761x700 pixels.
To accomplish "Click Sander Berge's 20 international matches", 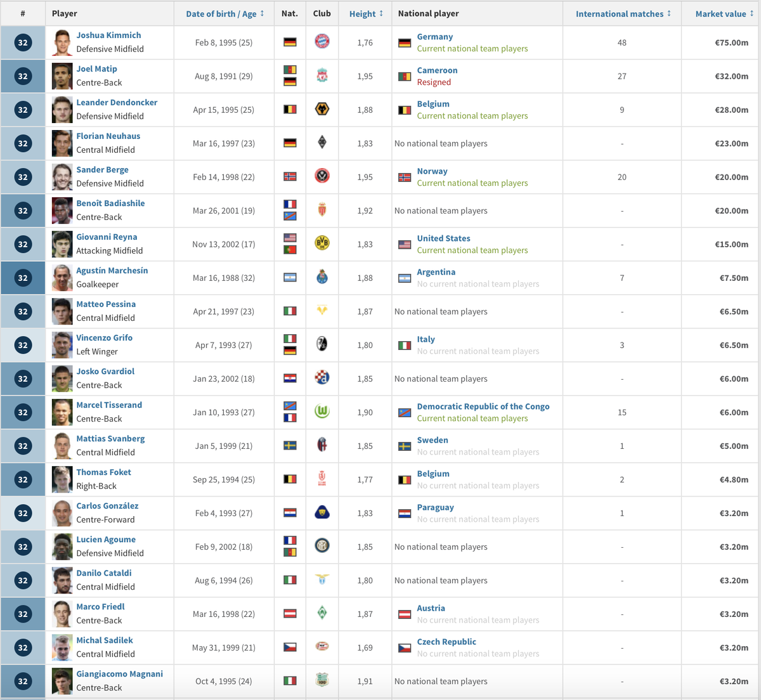I will pyautogui.click(x=622, y=177).
